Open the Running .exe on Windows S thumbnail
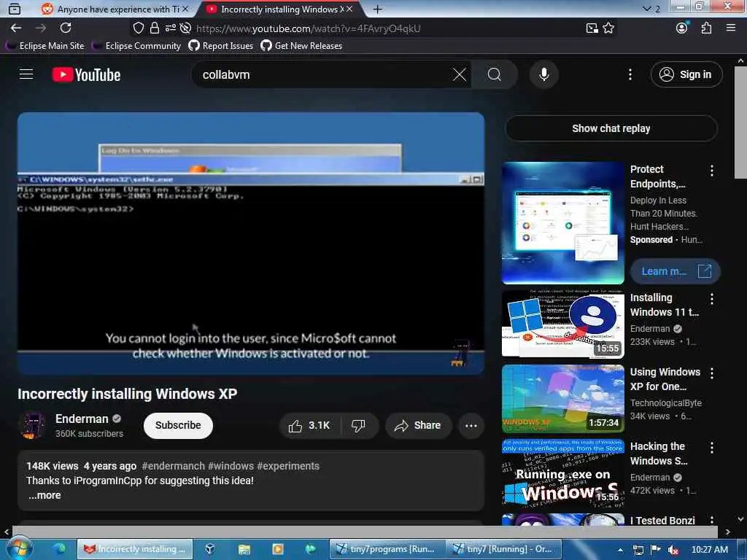 tap(563, 472)
